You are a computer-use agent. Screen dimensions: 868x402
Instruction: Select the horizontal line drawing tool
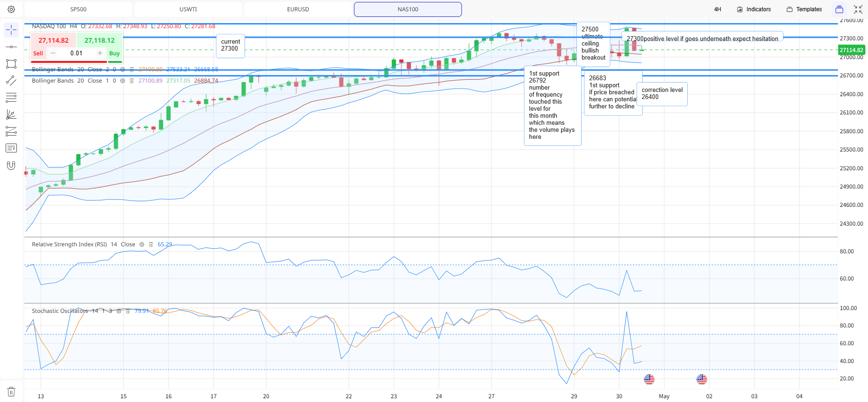(11, 47)
